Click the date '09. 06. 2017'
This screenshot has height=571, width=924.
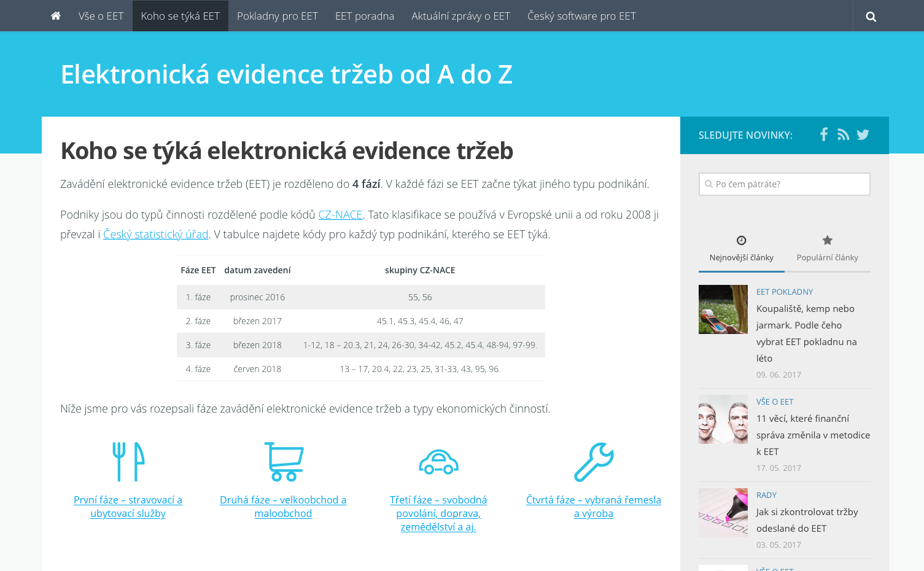(x=778, y=375)
